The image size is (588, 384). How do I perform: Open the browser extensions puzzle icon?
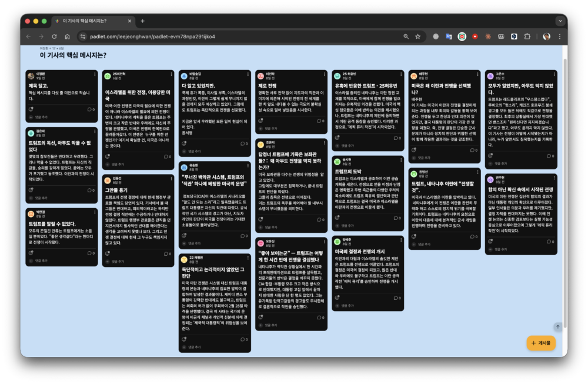click(527, 36)
